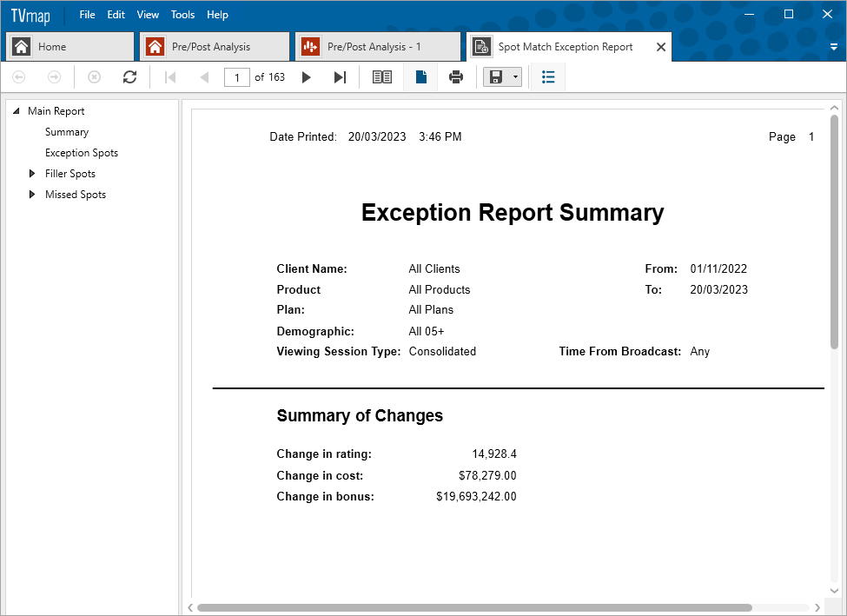Go to next report page

click(x=307, y=77)
